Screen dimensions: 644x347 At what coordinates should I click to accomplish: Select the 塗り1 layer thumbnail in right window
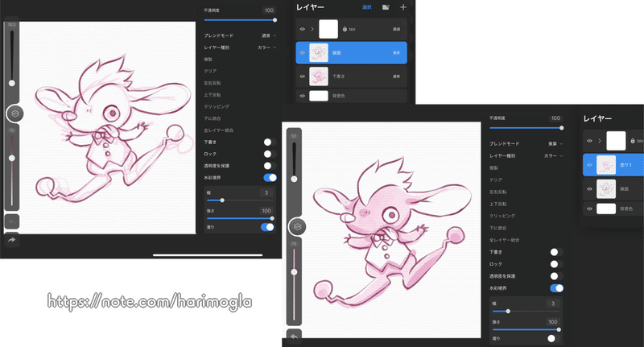[606, 165]
